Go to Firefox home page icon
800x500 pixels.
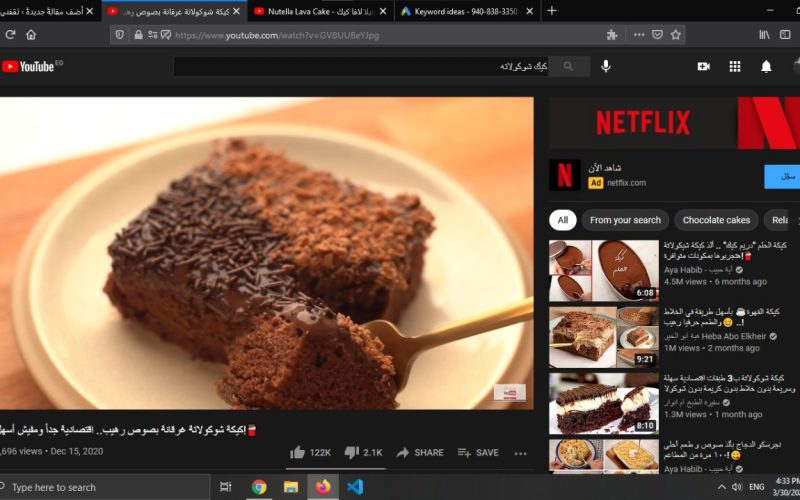(x=31, y=35)
